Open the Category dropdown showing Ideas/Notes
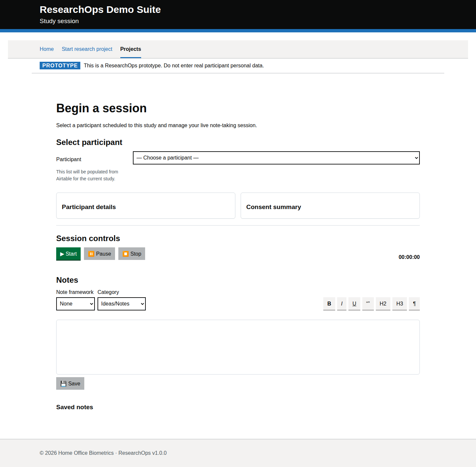The width and height of the screenshot is (476, 467). pyautogui.click(x=121, y=304)
